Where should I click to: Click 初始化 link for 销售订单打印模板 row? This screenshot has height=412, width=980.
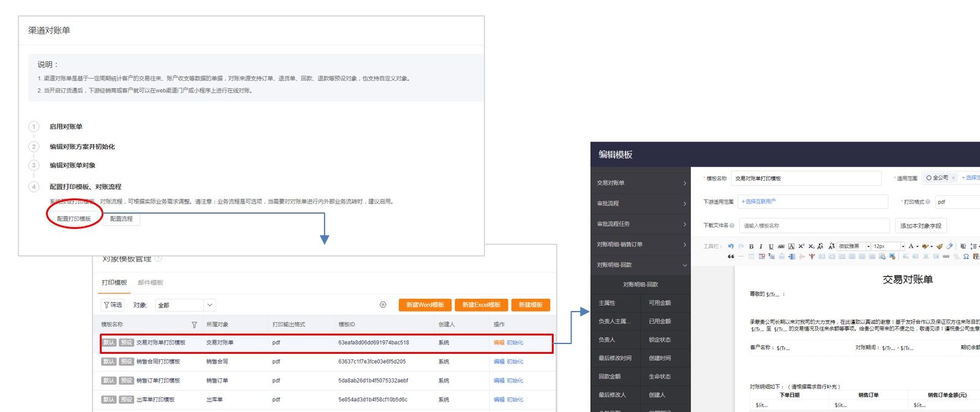pos(514,381)
